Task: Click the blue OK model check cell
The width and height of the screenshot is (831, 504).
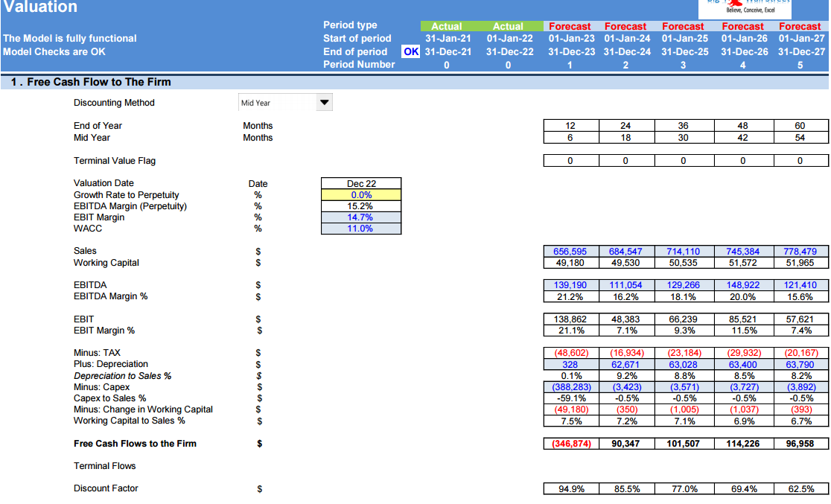Action: [x=411, y=51]
